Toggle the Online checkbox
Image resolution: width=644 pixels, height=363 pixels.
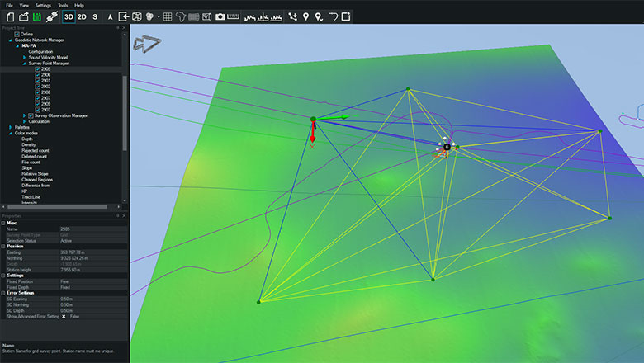point(17,34)
